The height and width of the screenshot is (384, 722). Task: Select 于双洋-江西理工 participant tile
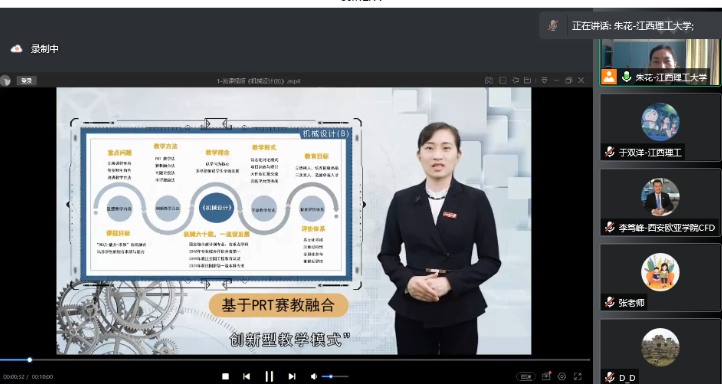(x=660, y=128)
